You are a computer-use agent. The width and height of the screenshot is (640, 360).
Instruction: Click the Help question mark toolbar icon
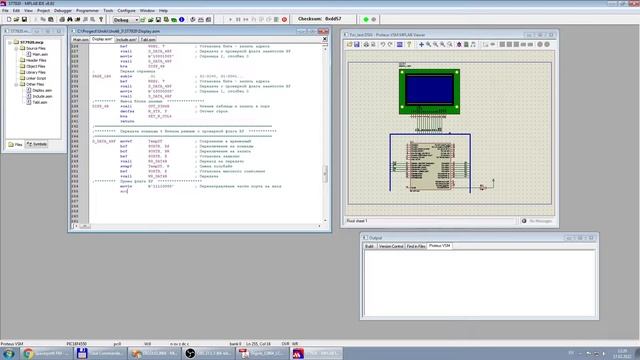click(x=101, y=20)
